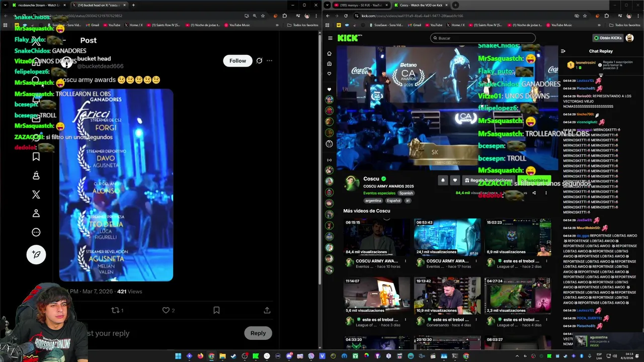Open Profile in the X sidebar
Viewport: 644px width, 362px height.
pyautogui.click(x=36, y=213)
